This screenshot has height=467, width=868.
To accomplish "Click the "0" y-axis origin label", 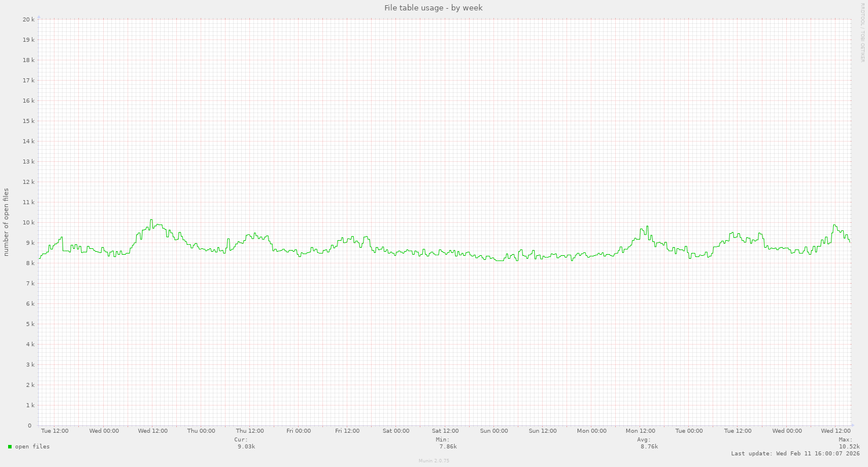I will click(30, 425).
